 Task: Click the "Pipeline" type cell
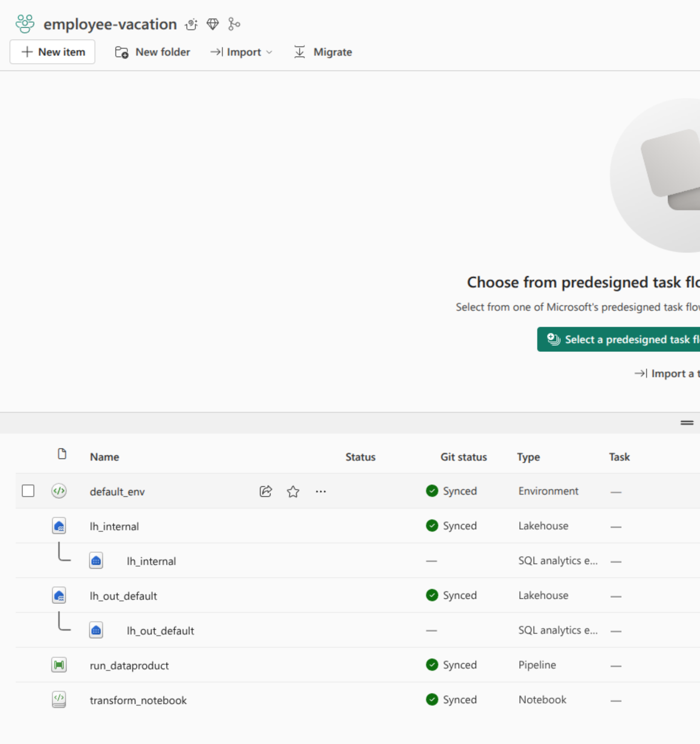tap(537, 665)
